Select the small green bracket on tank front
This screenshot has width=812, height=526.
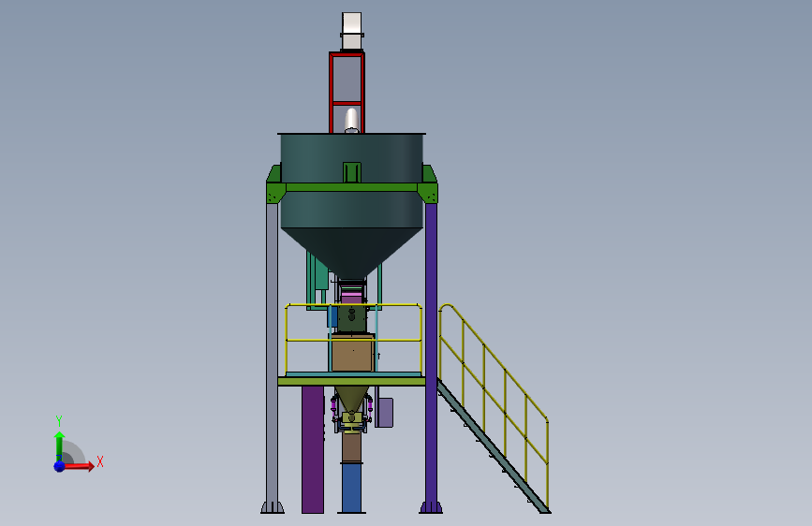point(351,172)
